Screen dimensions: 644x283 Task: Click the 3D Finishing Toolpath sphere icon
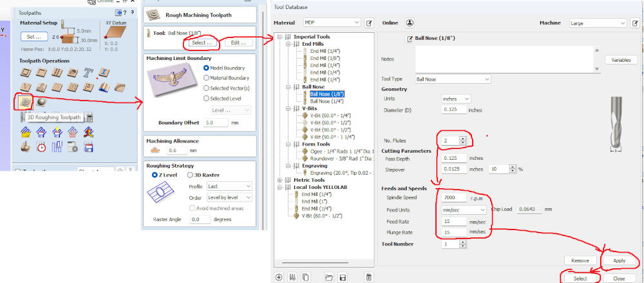coord(41,102)
